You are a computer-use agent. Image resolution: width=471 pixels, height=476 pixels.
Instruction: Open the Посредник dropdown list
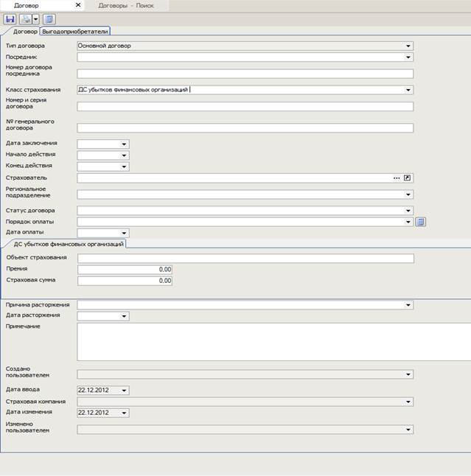(408, 57)
